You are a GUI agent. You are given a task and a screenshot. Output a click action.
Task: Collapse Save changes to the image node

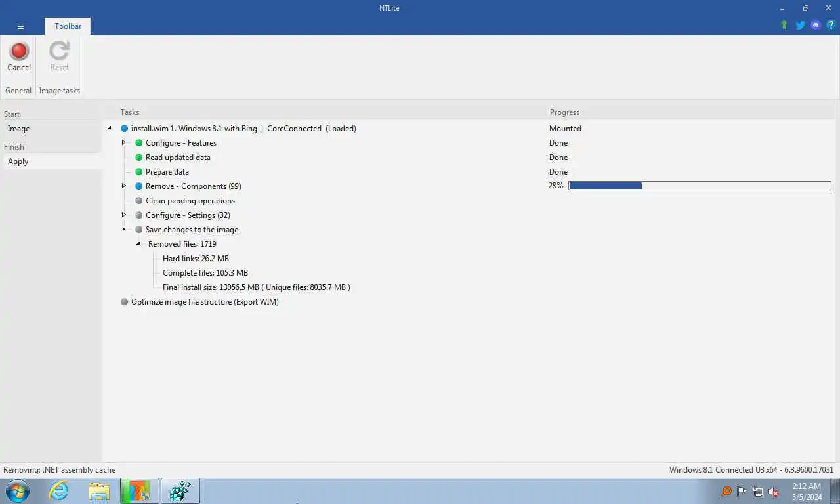(123, 229)
